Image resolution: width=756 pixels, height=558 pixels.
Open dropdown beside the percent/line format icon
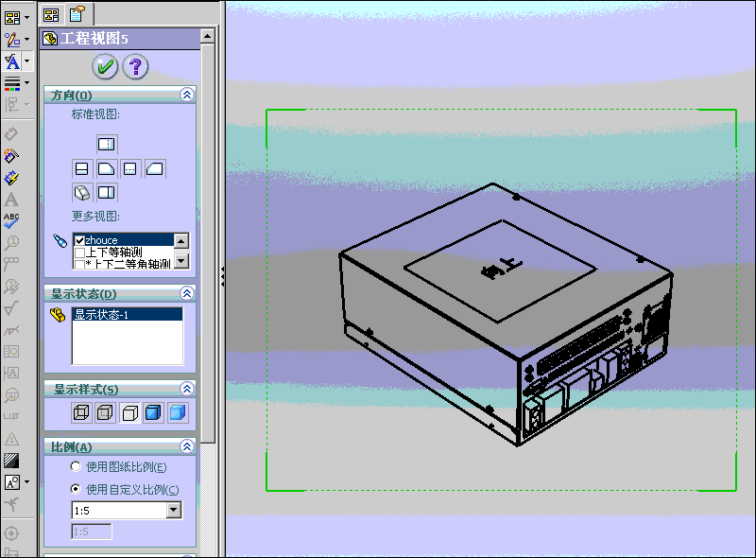27,39
